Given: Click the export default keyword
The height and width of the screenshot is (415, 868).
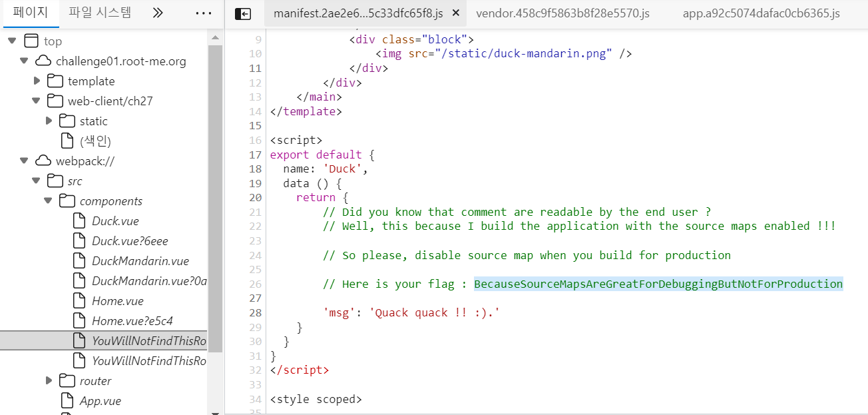Looking at the screenshot, I should 316,155.
